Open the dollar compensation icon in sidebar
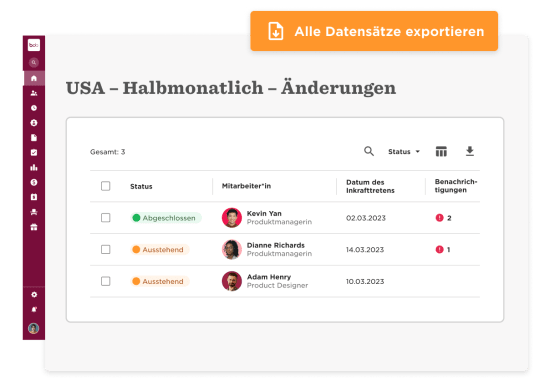 pyautogui.click(x=34, y=182)
